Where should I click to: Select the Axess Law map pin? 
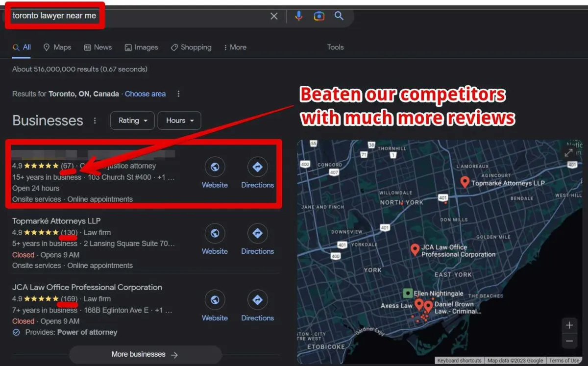(419, 305)
